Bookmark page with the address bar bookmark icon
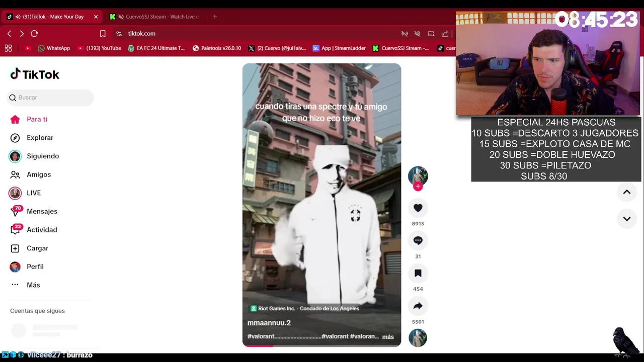This screenshot has width=644, height=362. click(x=103, y=34)
